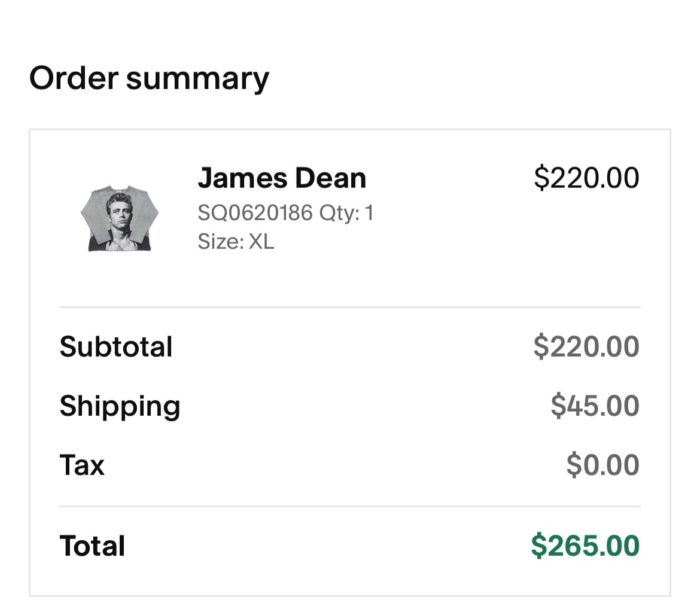
Task: Click the Total label
Action: (x=92, y=546)
